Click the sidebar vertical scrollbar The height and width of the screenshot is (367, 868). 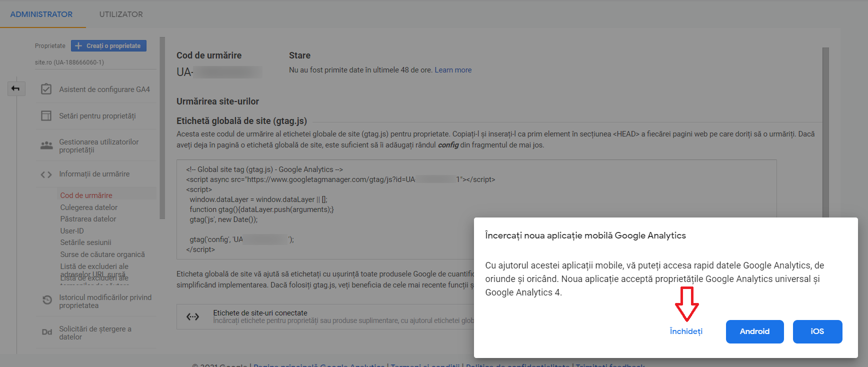click(x=162, y=127)
